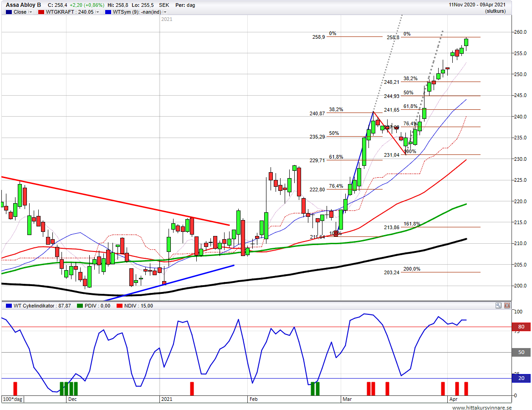Open the www.hittakursvinnare.se link
The image size is (532, 410).
(x=482, y=408)
